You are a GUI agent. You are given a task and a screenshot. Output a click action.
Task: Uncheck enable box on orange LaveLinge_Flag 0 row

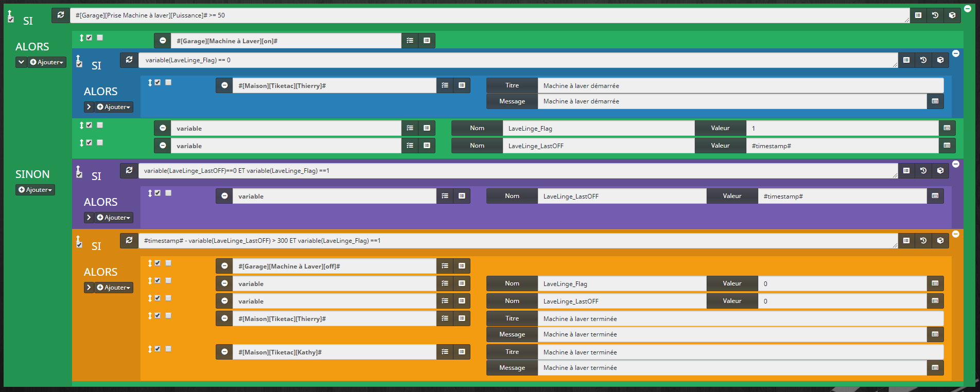point(157,280)
